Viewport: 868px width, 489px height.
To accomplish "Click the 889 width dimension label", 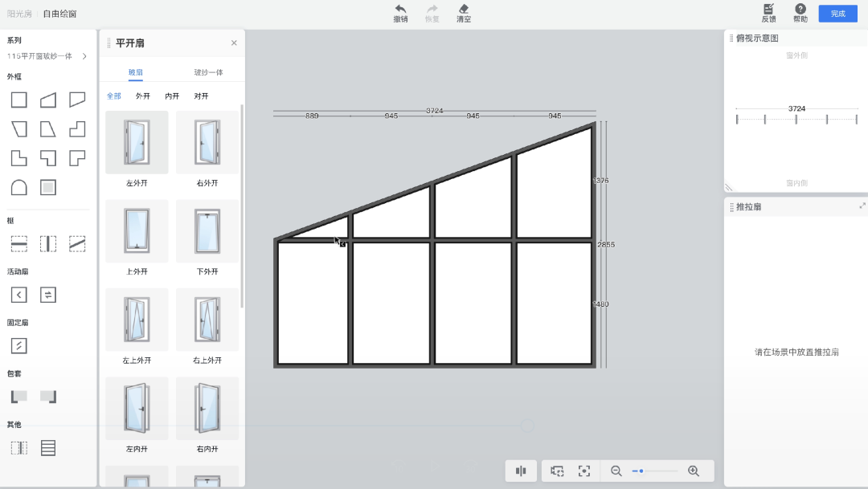I will click(x=312, y=116).
